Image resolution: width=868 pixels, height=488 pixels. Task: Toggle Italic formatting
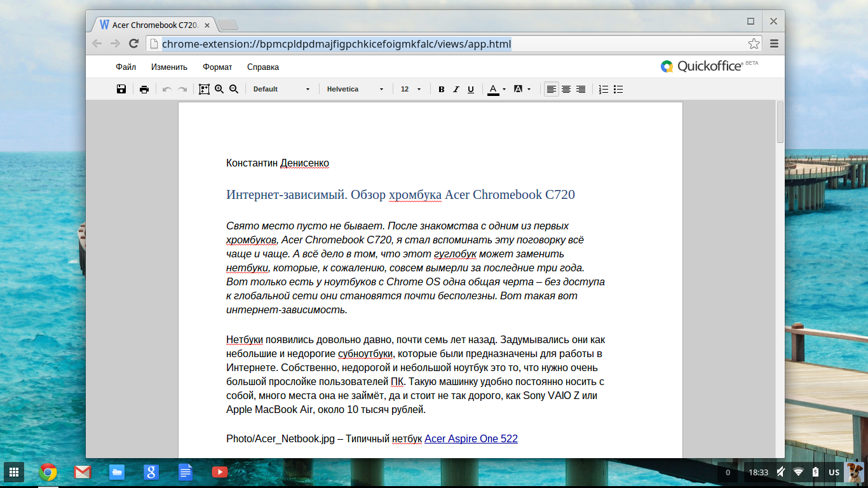point(456,89)
